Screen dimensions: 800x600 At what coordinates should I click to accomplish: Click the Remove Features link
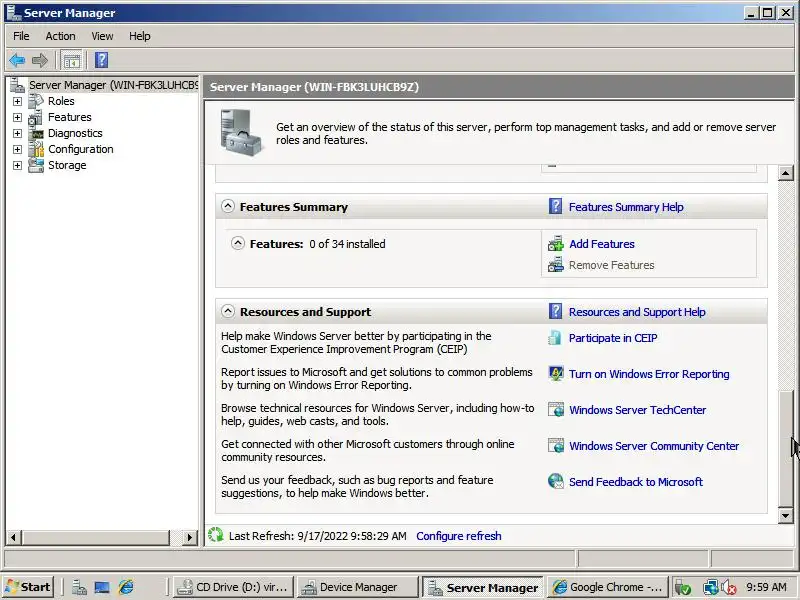click(611, 265)
